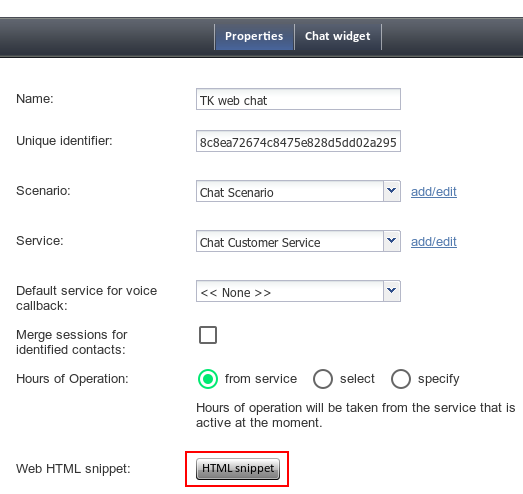Enable Merge sessions for identified contacts checkbox
This screenshot has width=523, height=494.
pyautogui.click(x=208, y=335)
